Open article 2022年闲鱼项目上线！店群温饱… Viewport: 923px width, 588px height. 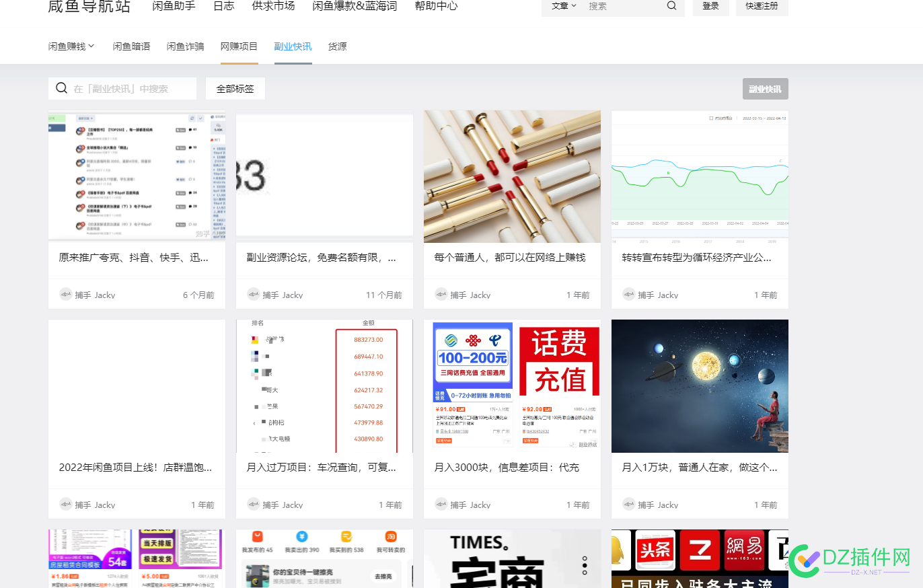pos(135,468)
